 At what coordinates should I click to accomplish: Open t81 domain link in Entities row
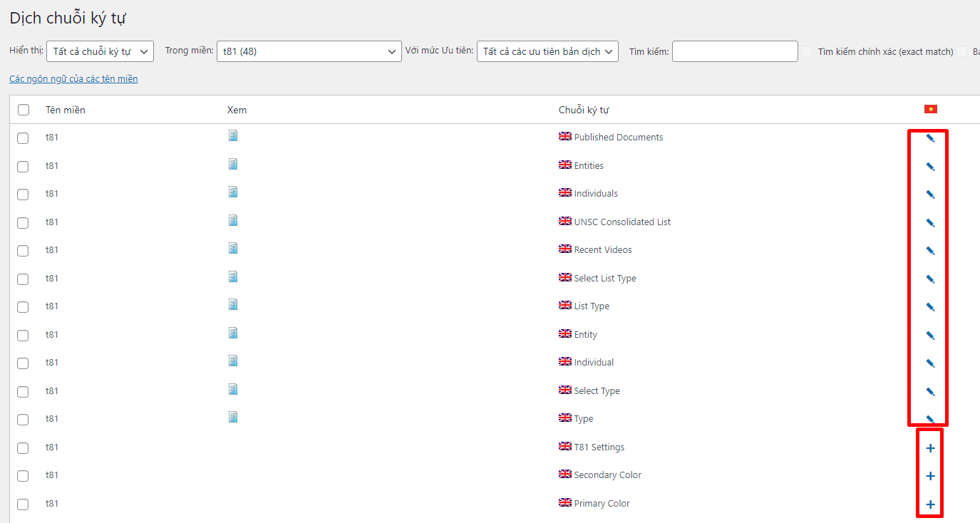click(x=52, y=166)
